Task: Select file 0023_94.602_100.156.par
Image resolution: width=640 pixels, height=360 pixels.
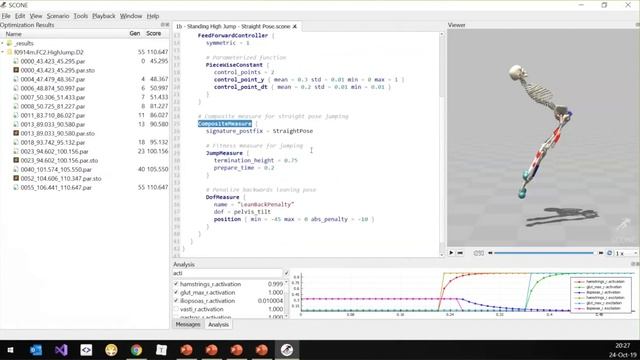Action: [54, 151]
